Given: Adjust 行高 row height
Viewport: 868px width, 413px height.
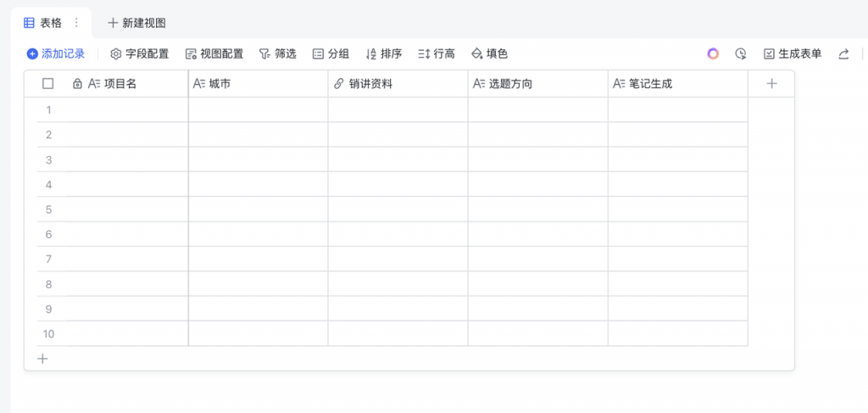Looking at the screenshot, I should tap(437, 53).
